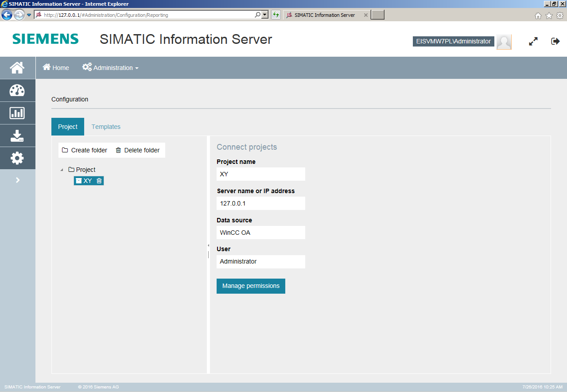This screenshot has width=567, height=392.
Task: Click the Manage permissions button
Action: pos(251,286)
